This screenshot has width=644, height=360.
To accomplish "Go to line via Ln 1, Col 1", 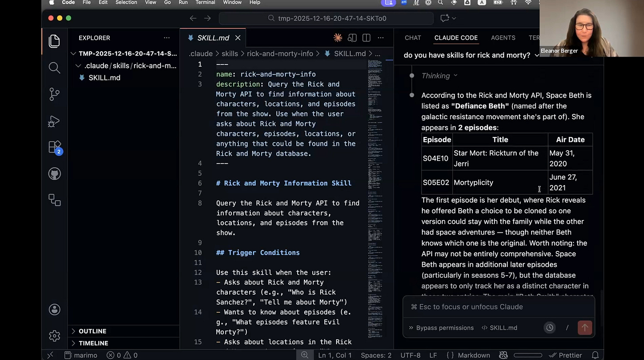I will click(x=335, y=355).
